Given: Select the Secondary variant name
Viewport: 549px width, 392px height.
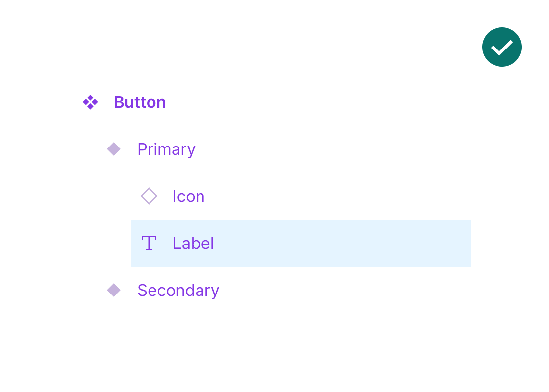Looking at the screenshot, I should coord(178,291).
